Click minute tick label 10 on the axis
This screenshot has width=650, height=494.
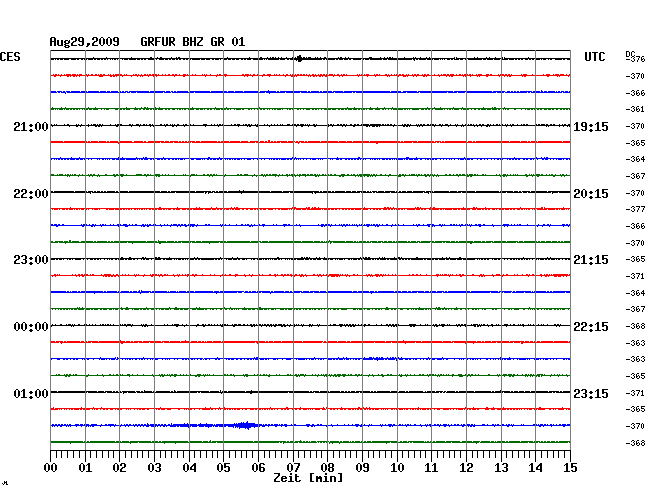[x=397, y=468]
